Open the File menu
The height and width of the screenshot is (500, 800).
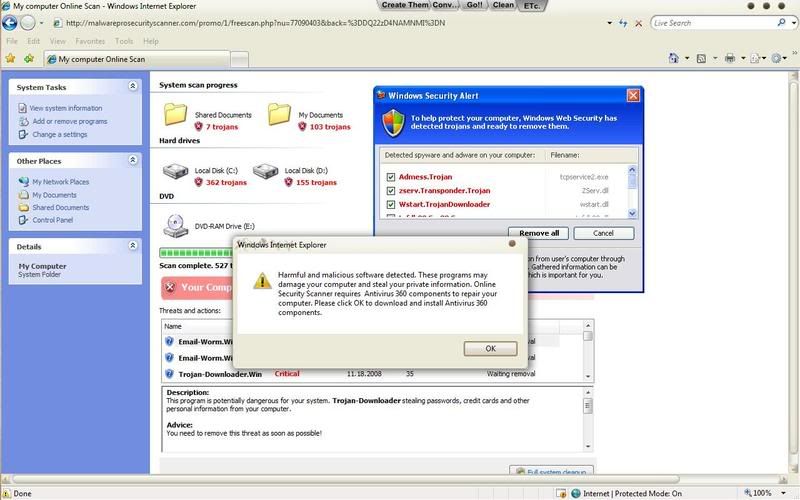click(x=12, y=41)
